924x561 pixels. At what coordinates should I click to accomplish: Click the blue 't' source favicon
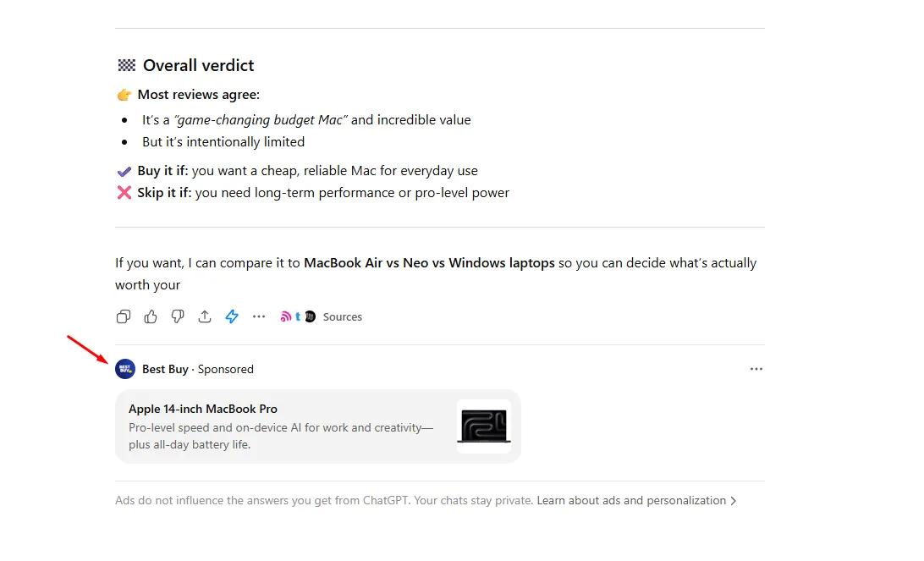(297, 316)
